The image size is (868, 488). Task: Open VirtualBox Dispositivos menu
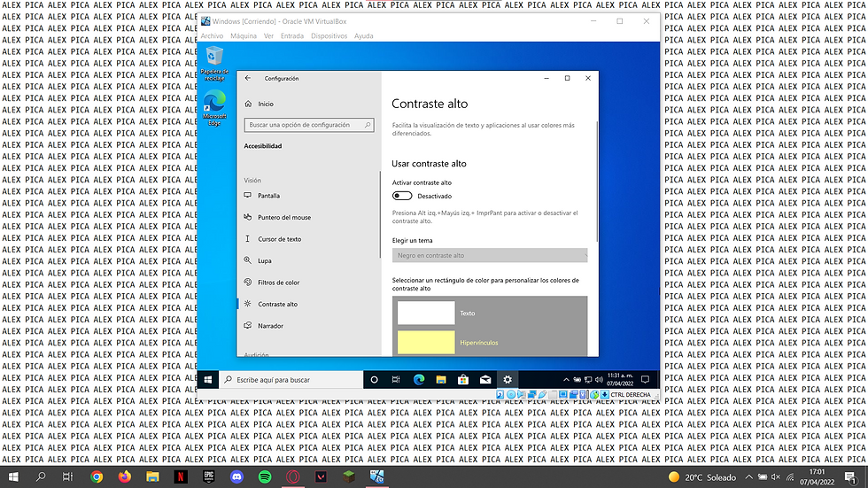coord(329,36)
